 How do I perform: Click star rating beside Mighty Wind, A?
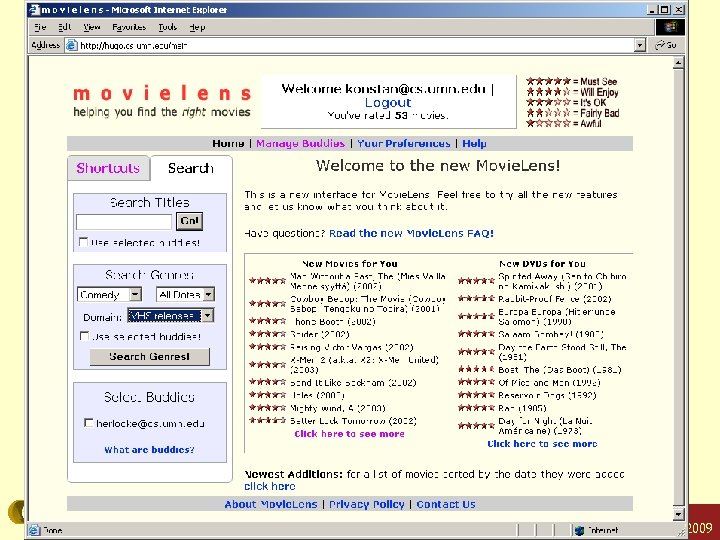pyautogui.click(x=267, y=407)
